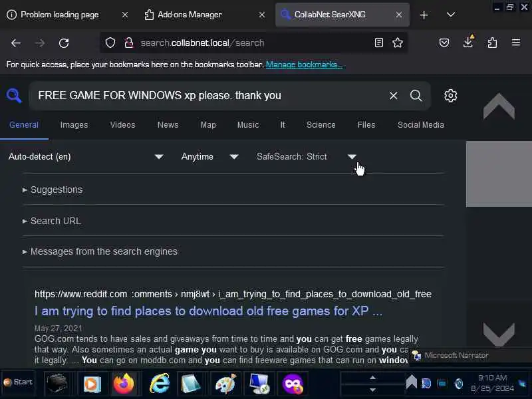Clear the search query text
The width and height of the screenshot is (532, 399).
click(x=393, y=96)
